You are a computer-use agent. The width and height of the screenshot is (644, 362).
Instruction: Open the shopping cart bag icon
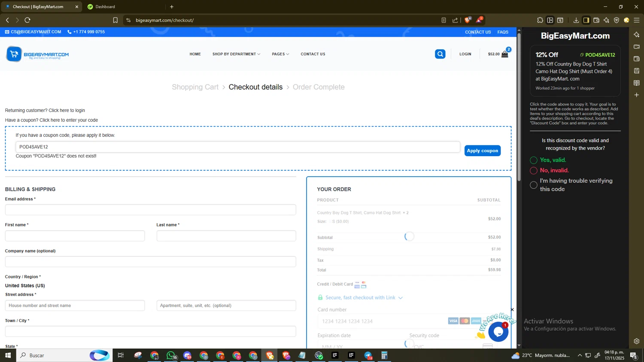point(505,54)
